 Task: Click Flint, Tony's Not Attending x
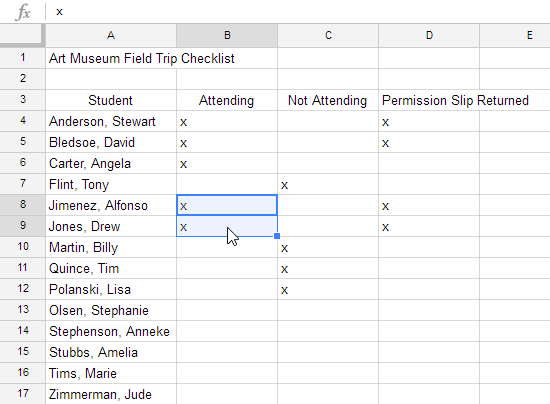point(284,185)
